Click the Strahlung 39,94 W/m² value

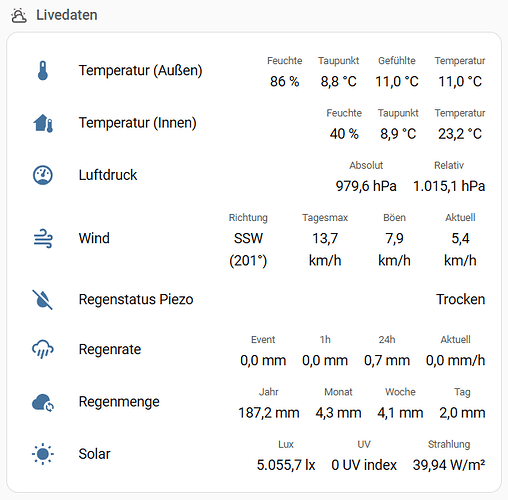pyautogui.click(x=449, y=465)
